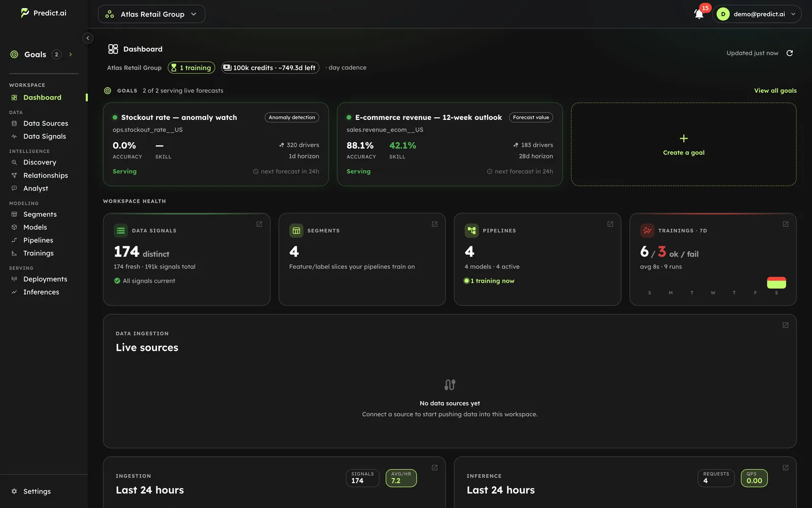Expand the Goals sidebar chevron
This screenshot has width=812, height=508.
[x=71, y=54]
